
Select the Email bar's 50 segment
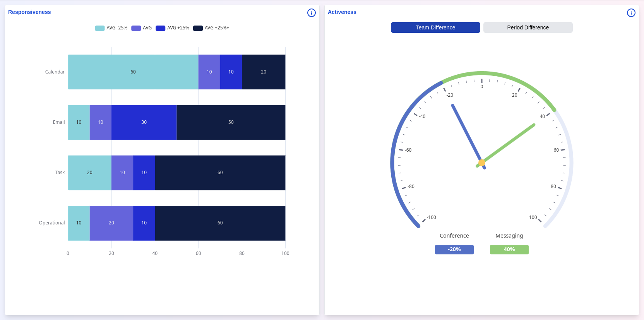231,122
